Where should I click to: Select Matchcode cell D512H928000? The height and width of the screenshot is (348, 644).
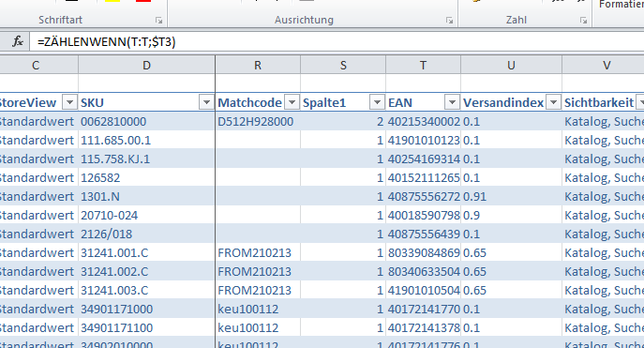[258, 122]
